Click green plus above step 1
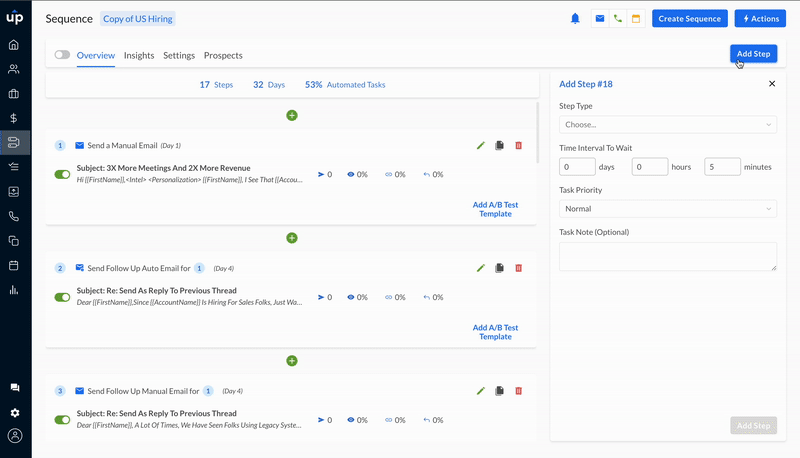Image resolution: width=800 pixels, height=458 pixels. pos(292,116)
